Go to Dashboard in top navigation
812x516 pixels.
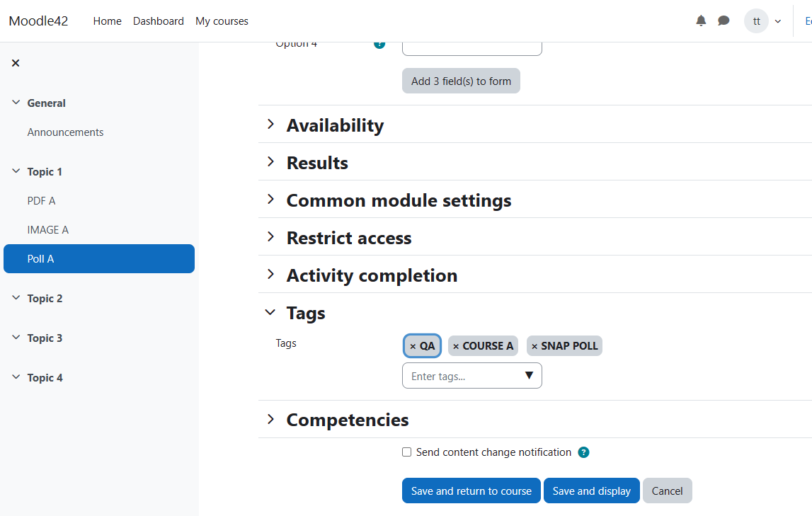coord(159,21)
